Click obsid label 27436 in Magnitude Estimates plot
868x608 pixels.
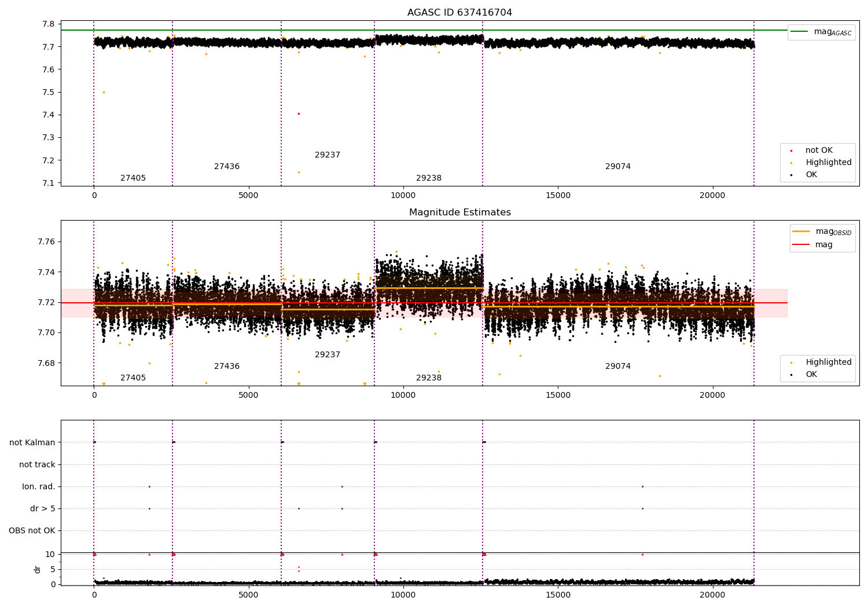point(227,366)
